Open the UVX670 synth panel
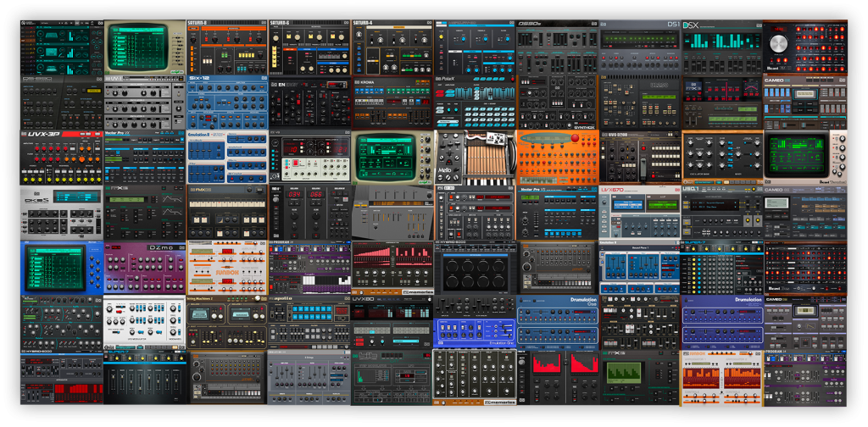This screenshot has width=868, height=427. point(640,213)
